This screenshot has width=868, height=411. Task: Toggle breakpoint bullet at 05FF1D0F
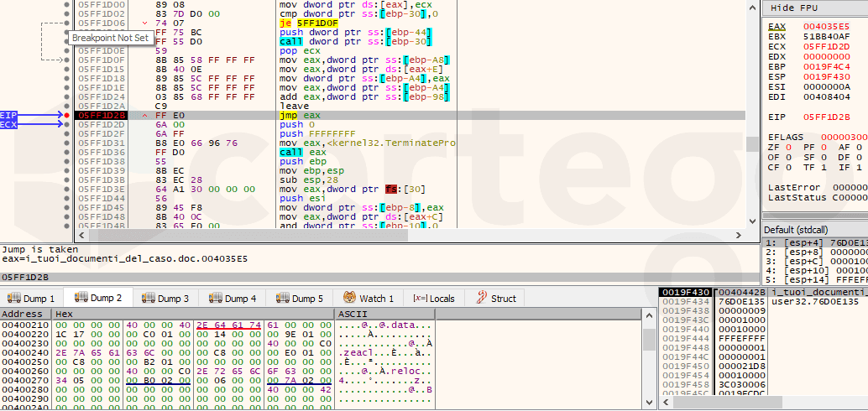point(67,60)
